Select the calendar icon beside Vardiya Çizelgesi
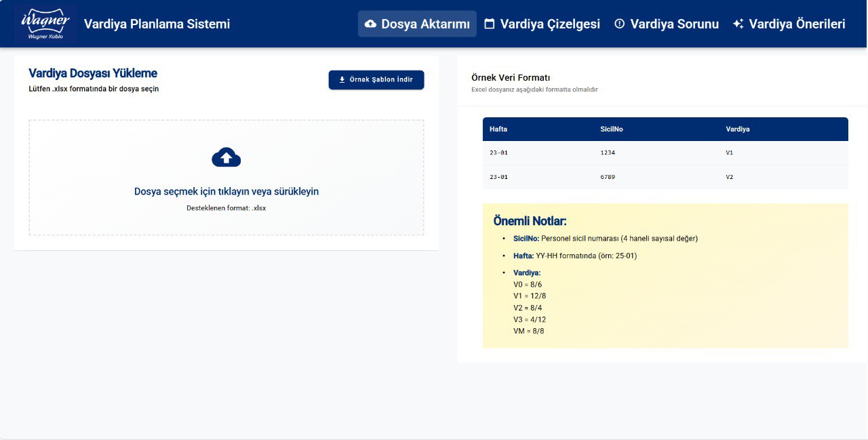This screenshot has width=868, height=440. (x=490, y=24)
